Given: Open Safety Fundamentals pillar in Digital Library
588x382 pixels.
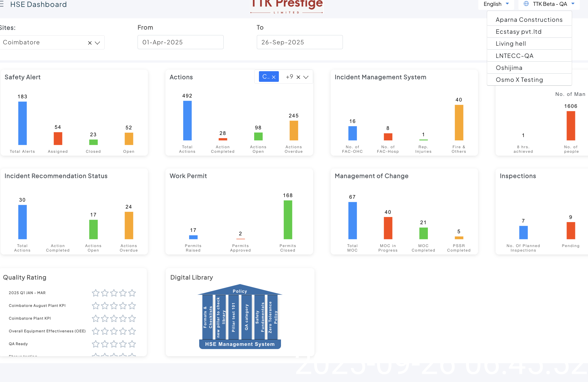Looking at the screenshot, I should (x=260, y=317).
